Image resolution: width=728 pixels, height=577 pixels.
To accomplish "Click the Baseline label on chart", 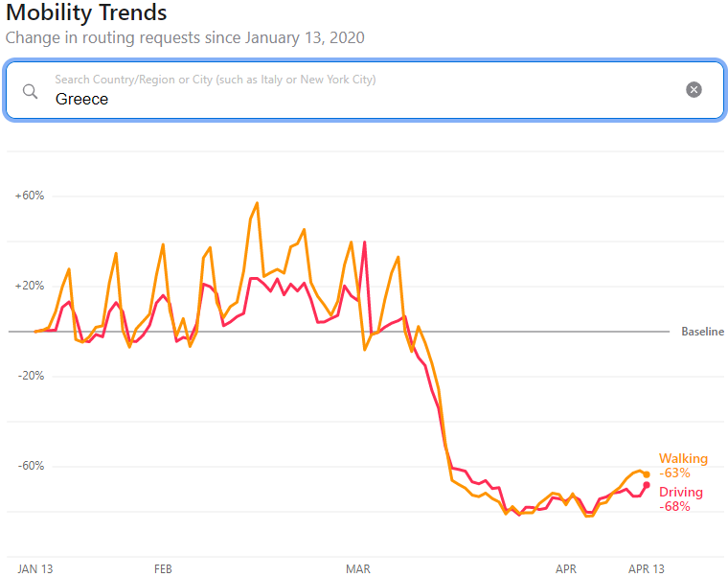I will 702,332.
